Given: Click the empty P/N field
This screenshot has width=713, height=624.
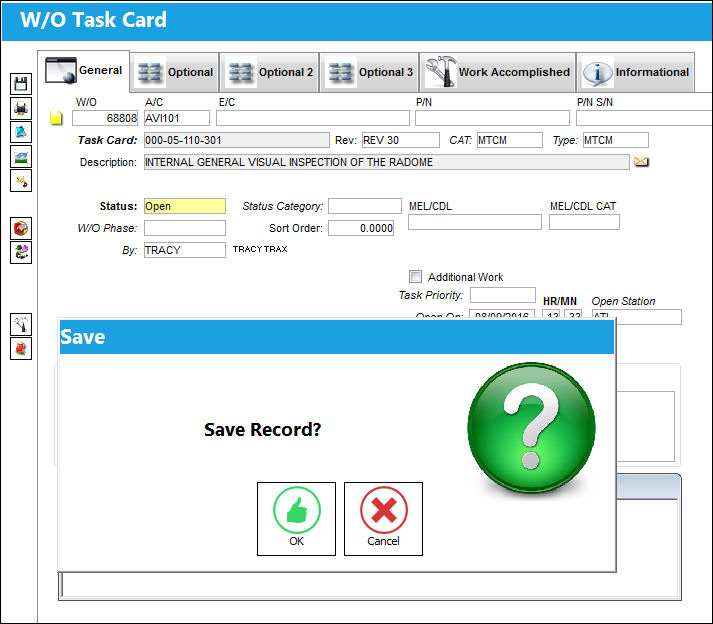Looking at the screenshot, I should click(x=492, y=118).
